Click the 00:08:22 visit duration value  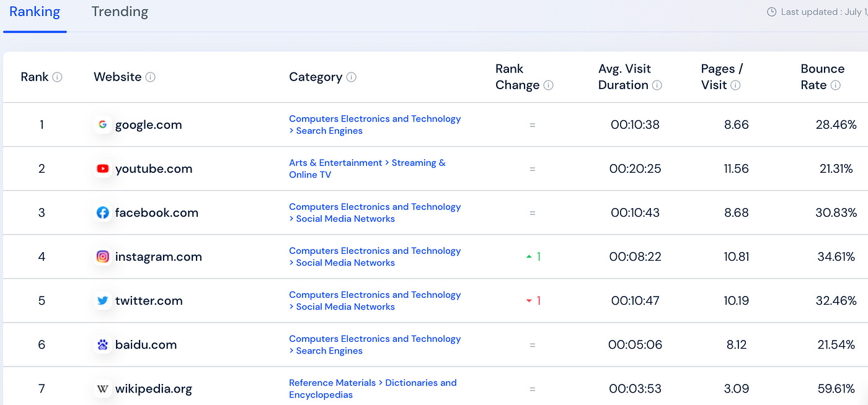click(x=635, y=256)
